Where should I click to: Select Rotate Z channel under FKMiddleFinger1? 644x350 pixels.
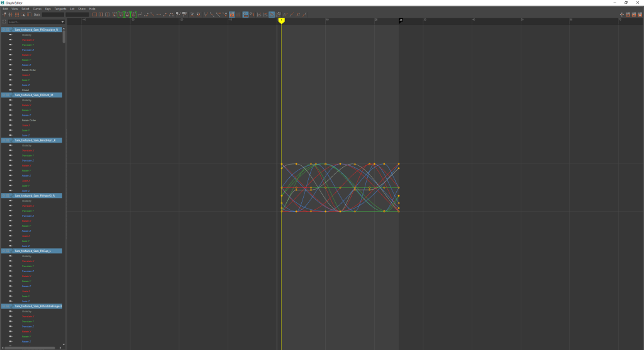tap(26, 341)
